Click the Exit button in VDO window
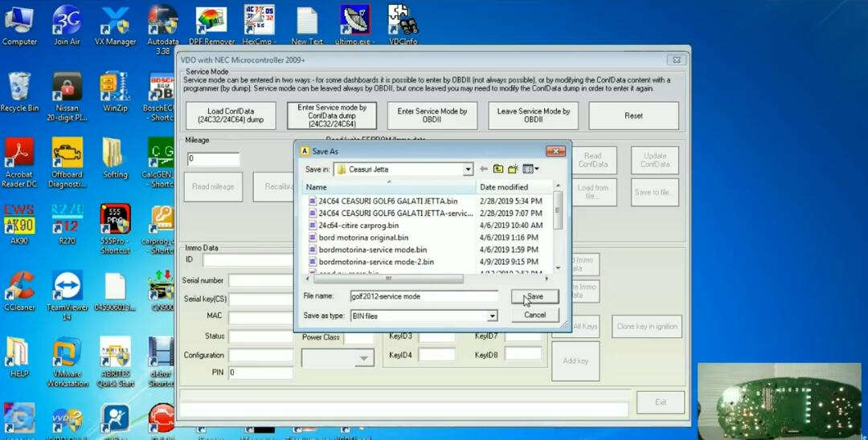The width and height of the screenshot is (868, 440). tap(661, 402)
